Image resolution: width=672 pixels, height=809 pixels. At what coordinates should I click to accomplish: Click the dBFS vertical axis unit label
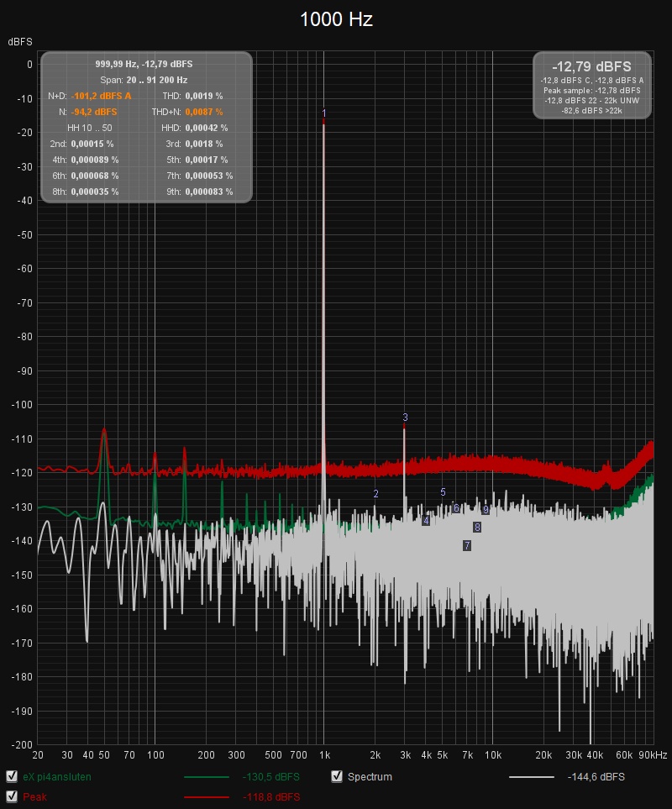(19, 42)
